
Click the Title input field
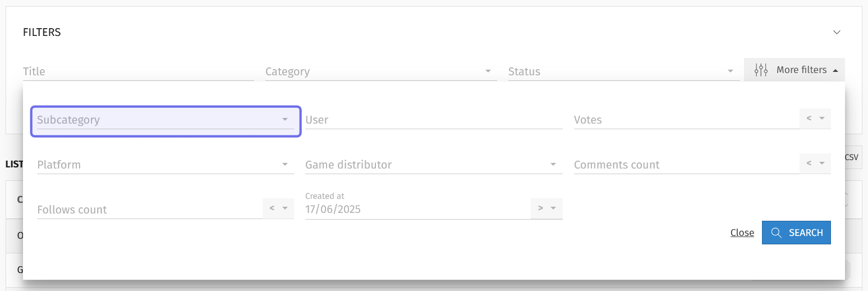(x=139, y=71)
